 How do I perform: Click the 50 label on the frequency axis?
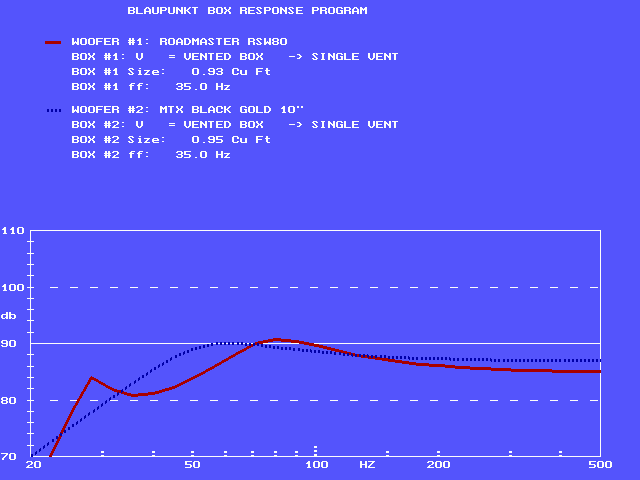[x=192, y=465]
